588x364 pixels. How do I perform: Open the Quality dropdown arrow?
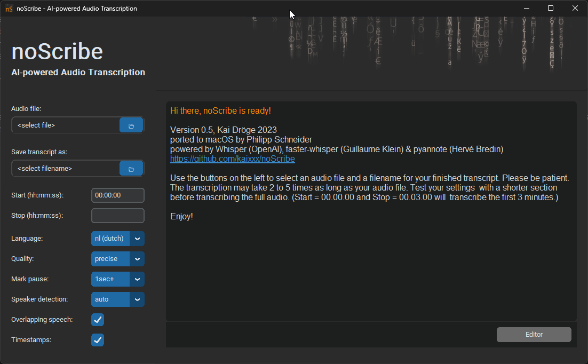[x=137, y=259]
